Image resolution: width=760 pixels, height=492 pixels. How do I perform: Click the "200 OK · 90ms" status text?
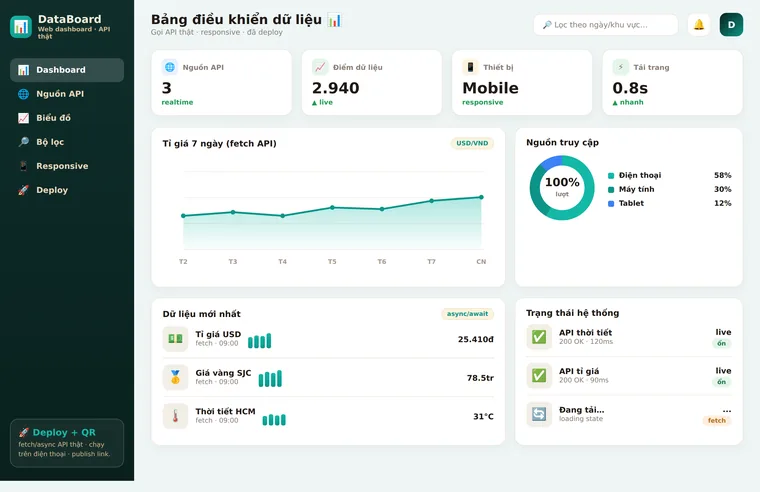(584, 380)
